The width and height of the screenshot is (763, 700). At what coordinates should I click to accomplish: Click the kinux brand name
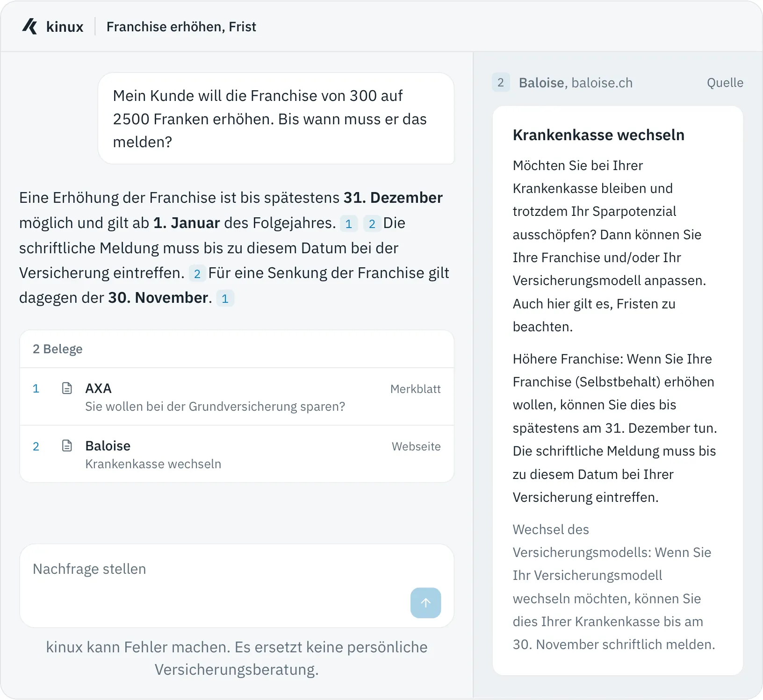tap(65, 27)
